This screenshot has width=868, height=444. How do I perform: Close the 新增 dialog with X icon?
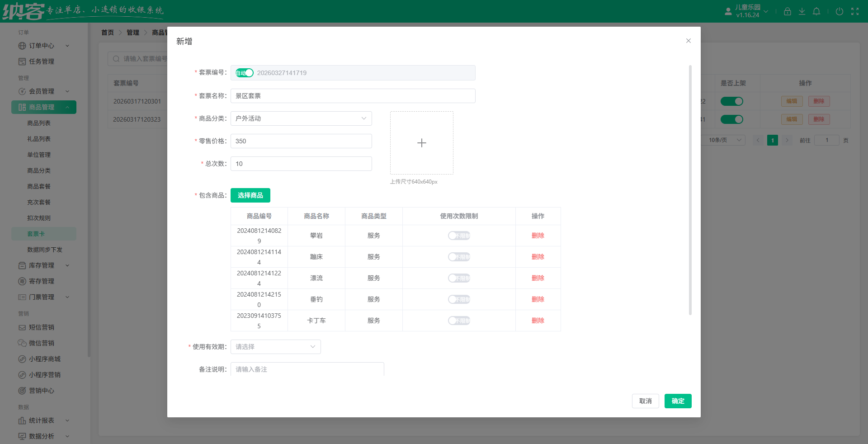pyautogui.click(x=688, y=41)
